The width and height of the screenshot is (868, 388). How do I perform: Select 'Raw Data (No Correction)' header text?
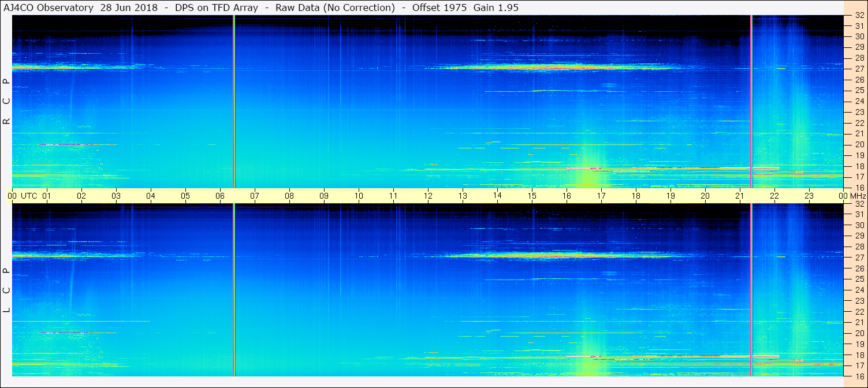pos(335,8)
